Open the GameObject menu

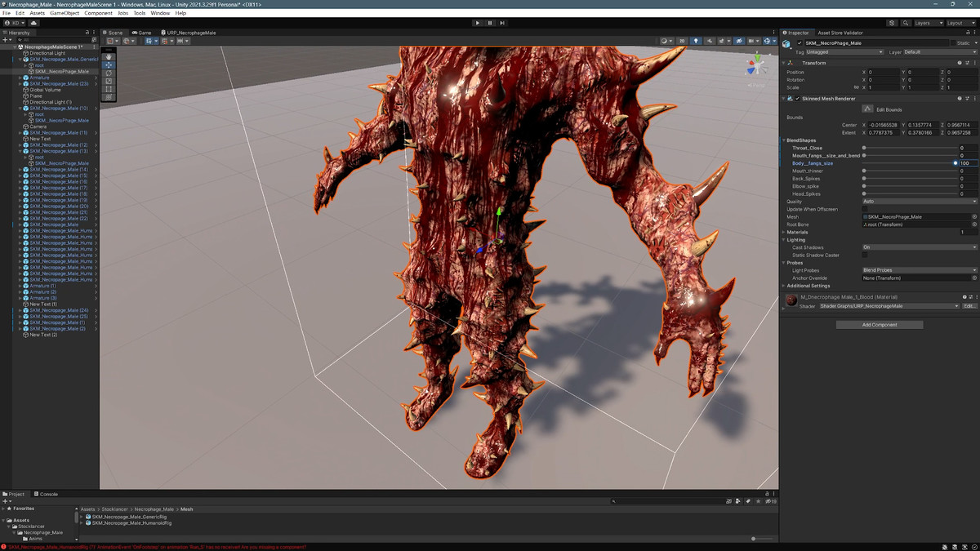click(65, 13)
